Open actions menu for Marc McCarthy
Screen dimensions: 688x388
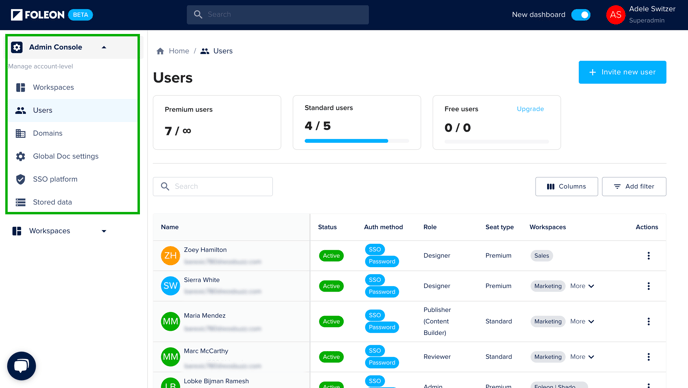[x=649, y=357]
